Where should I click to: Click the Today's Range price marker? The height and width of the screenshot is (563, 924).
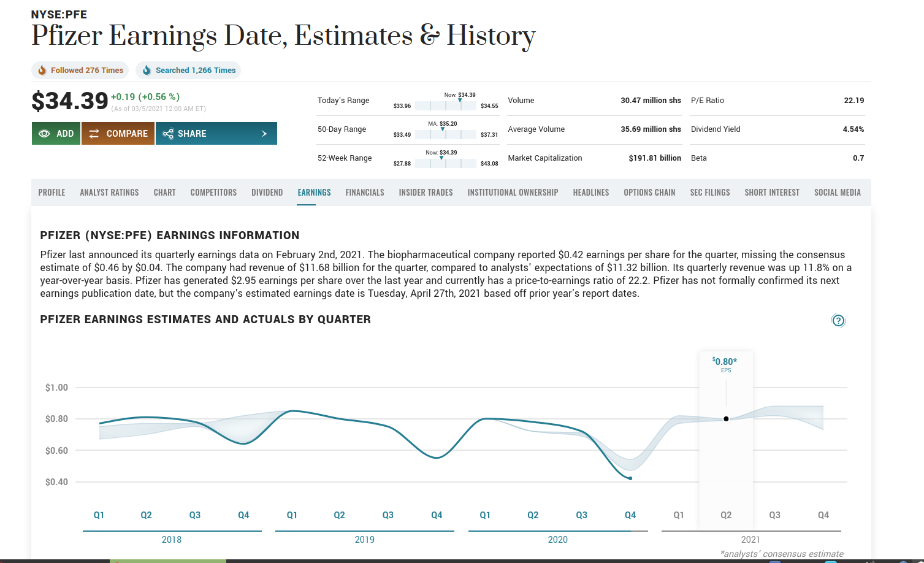[x=460, y=101]
